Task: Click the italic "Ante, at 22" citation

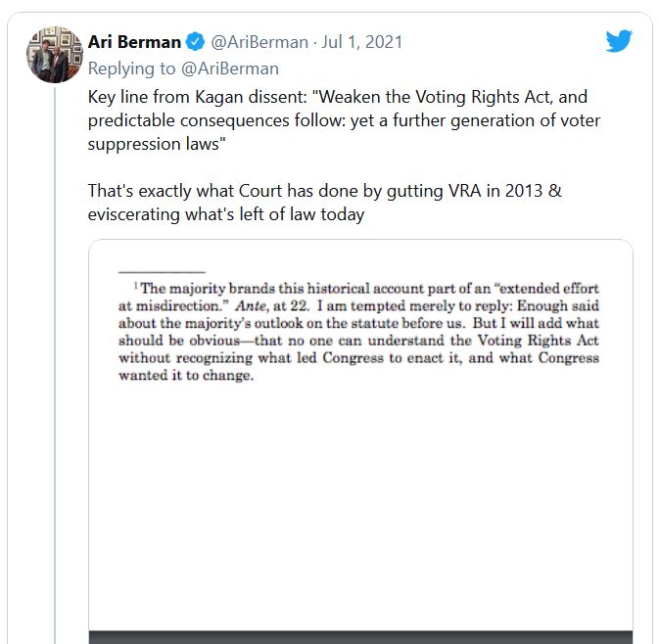Action: 272,305
